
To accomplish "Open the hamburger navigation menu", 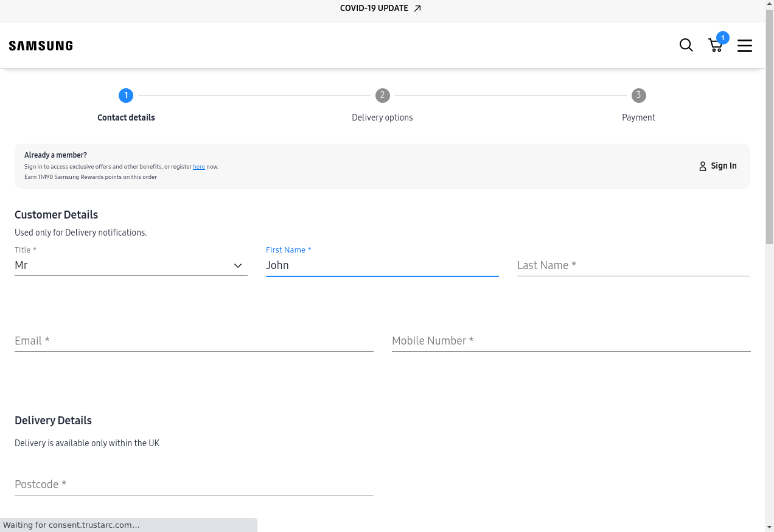I will [745, 46].
